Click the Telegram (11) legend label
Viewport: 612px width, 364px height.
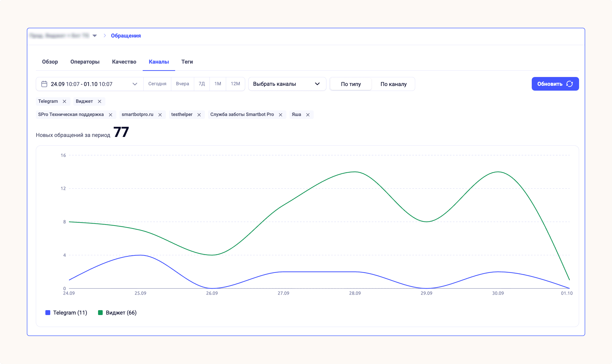70,313
